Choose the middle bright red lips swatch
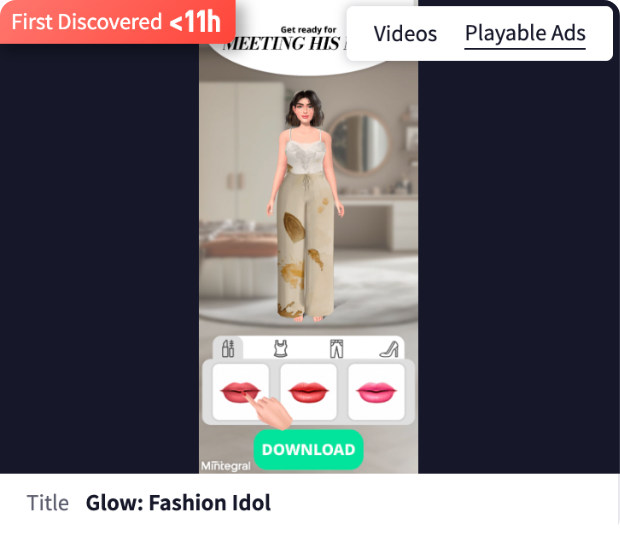The height and width of the screenshot is (534, 620). pyautogui.click(x=308, y=391)
